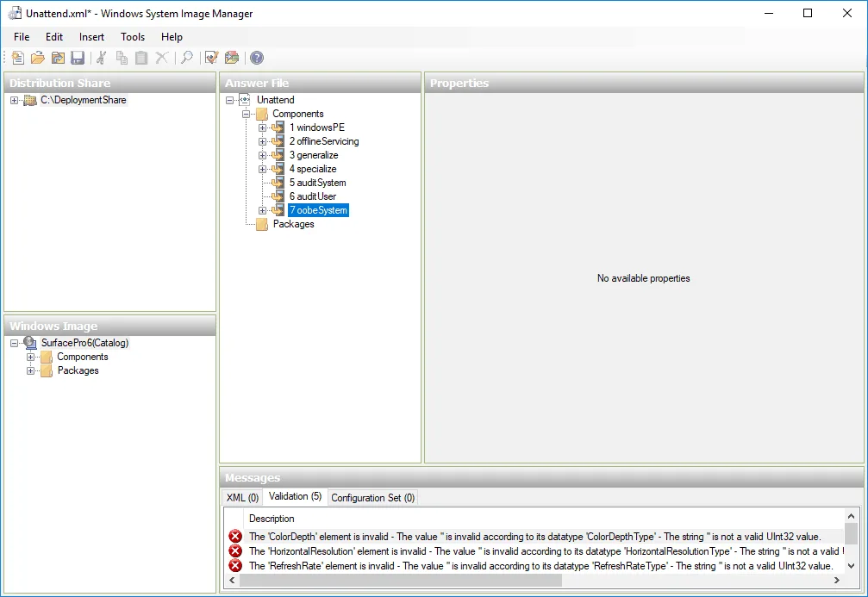
Task: Expand Packages under Windows Image
Action: (30, 370)
